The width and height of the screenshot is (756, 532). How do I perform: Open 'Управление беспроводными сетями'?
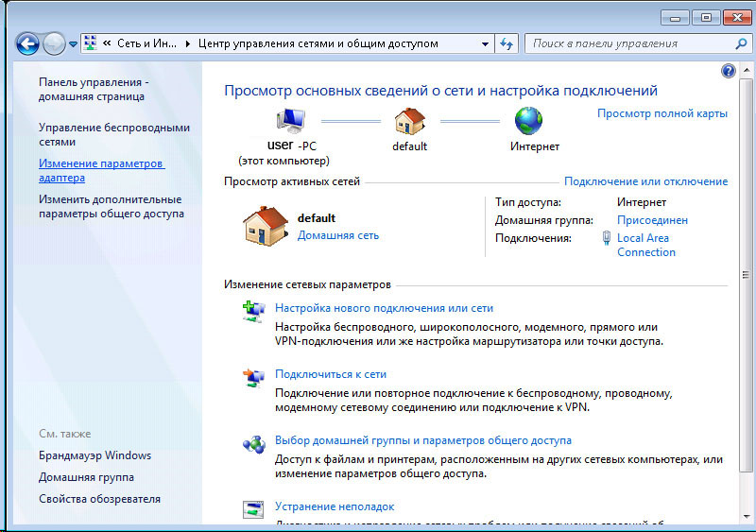[x=114, y=134]
